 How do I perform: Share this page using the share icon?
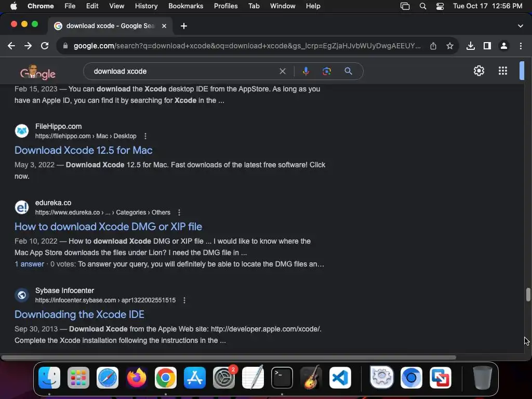433,46
